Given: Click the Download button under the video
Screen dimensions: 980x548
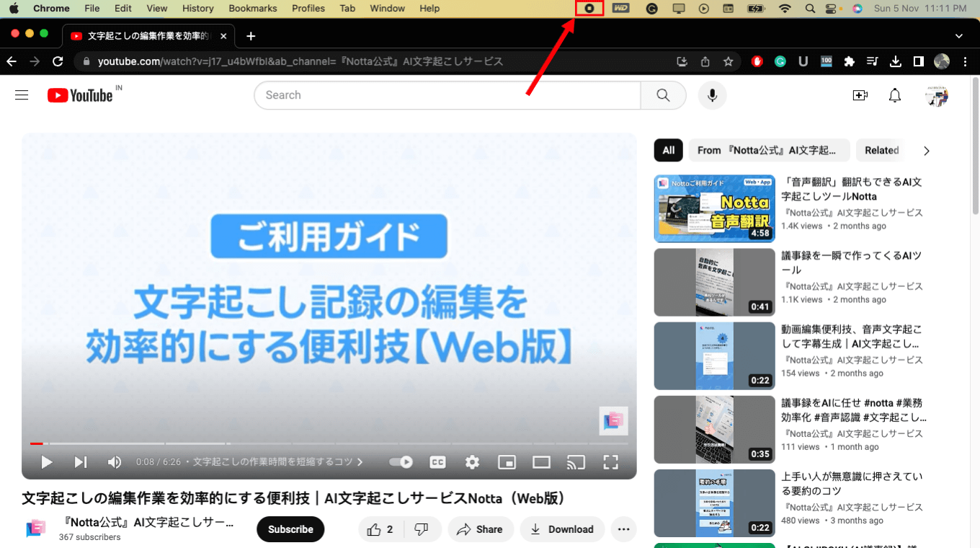Looking at the screenshot, I should point(563,529).
